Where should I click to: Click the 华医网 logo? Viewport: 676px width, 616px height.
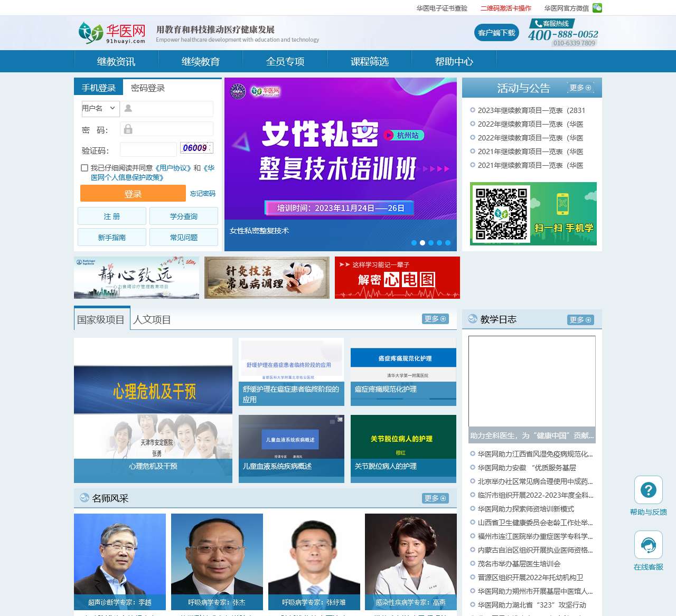point(112,33)
